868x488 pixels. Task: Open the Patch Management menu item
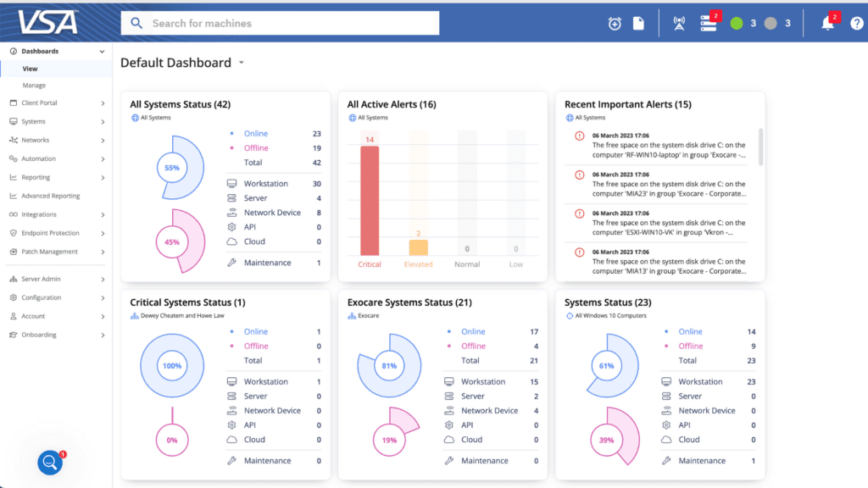point(53,252)
